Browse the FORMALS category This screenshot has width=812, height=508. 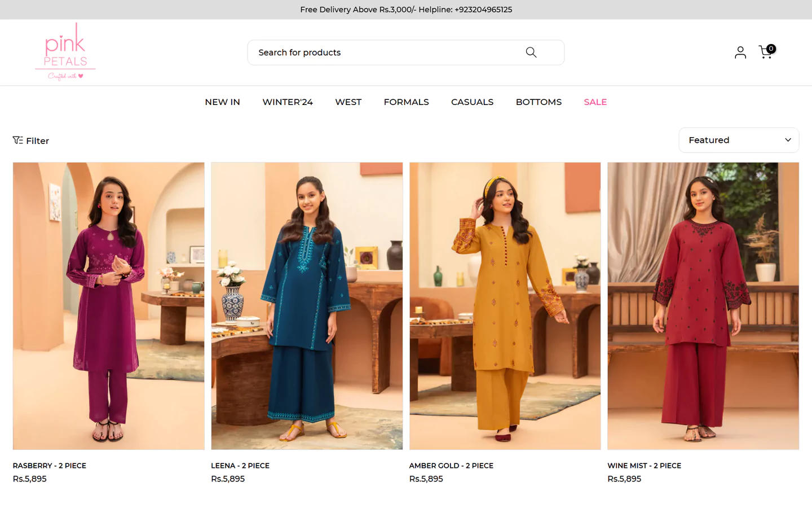tap(406, 102)
